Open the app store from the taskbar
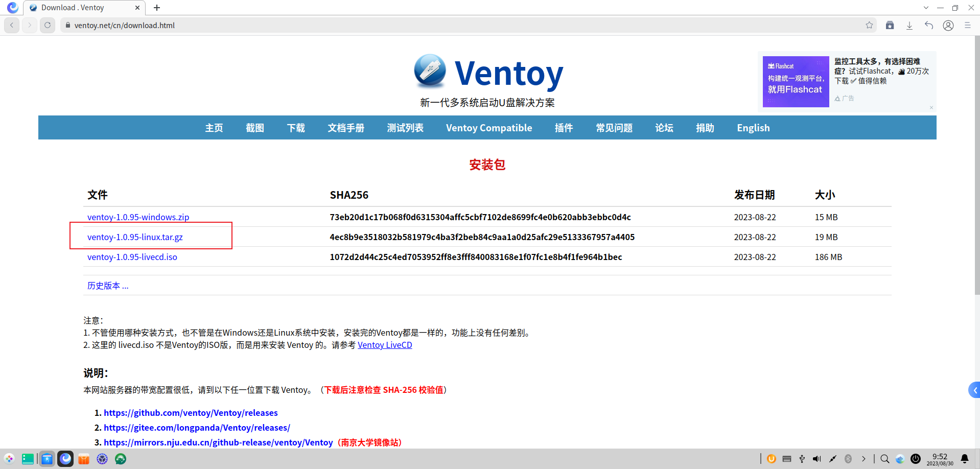 pyautogui.click(x=83, y=459)
